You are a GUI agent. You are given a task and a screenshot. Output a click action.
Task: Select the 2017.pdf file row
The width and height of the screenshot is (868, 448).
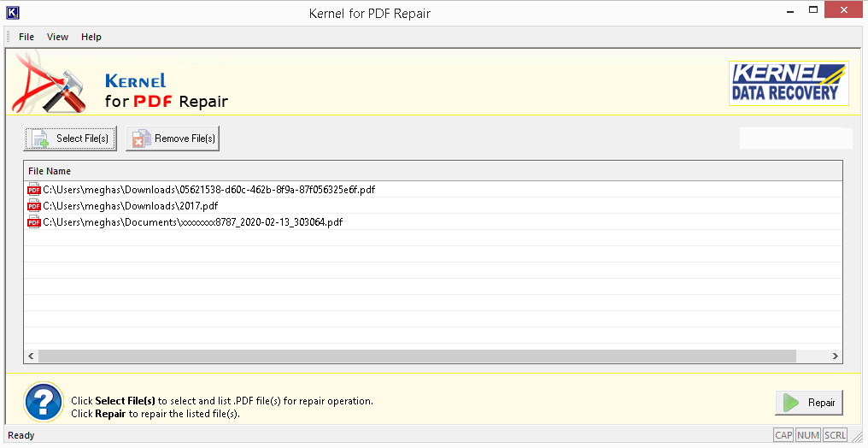[x=433, y=206]
